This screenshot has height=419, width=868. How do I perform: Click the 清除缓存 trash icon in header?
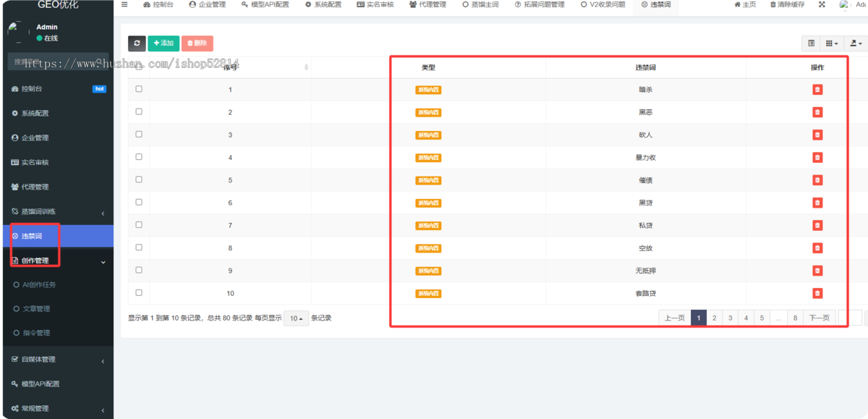[x=773, y=4]
